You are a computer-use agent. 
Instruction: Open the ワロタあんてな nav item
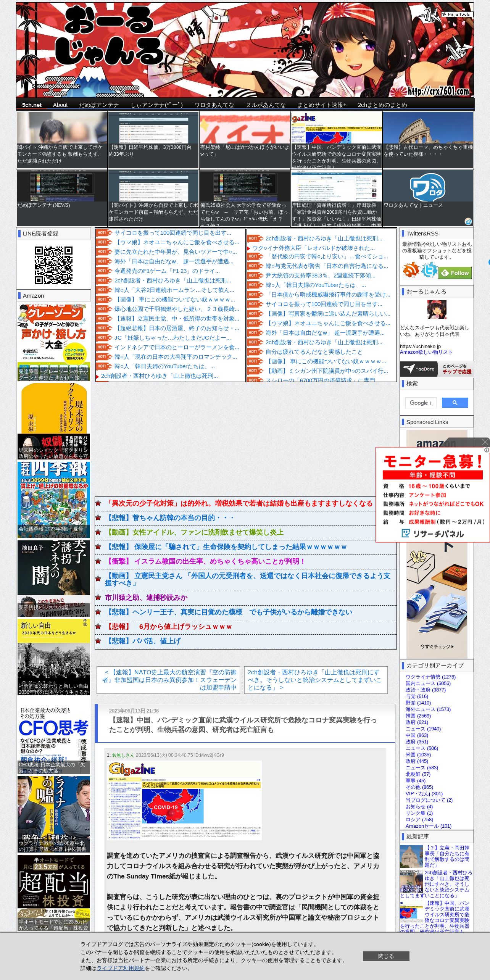click(214, 105)
